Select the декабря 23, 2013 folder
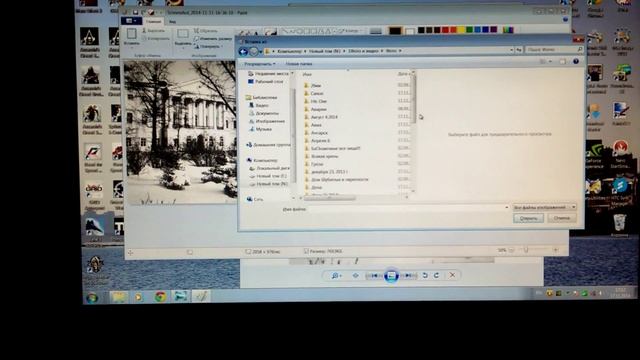 (x=326, y=172)
